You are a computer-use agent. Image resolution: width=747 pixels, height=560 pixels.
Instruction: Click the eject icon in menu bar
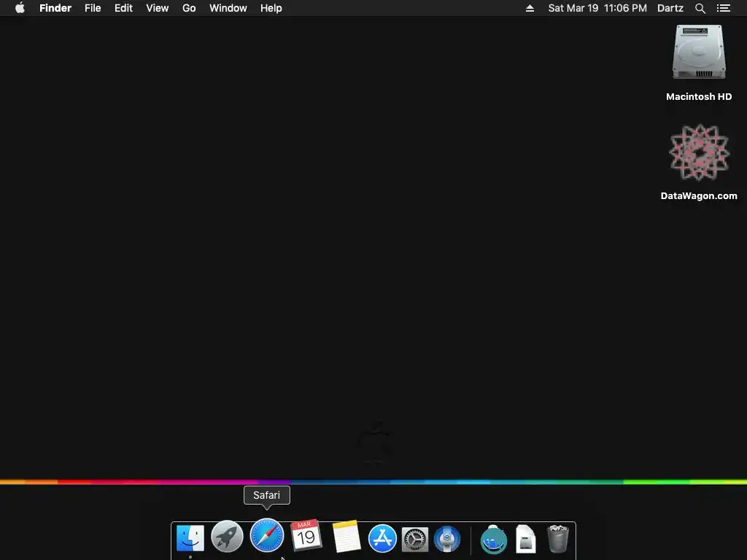530,8
